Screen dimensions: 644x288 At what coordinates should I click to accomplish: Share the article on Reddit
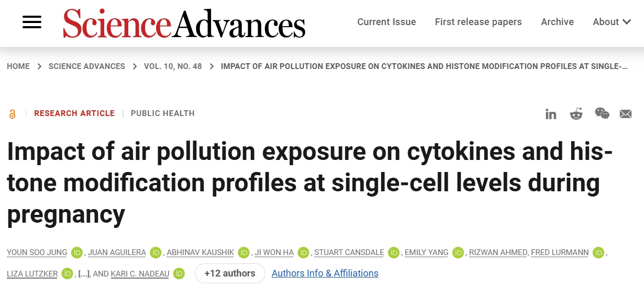[x=576, y=113]
